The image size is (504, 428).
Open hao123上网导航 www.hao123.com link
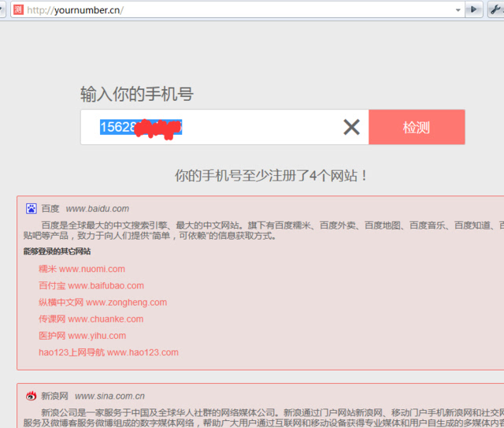(x=109, y=352)
